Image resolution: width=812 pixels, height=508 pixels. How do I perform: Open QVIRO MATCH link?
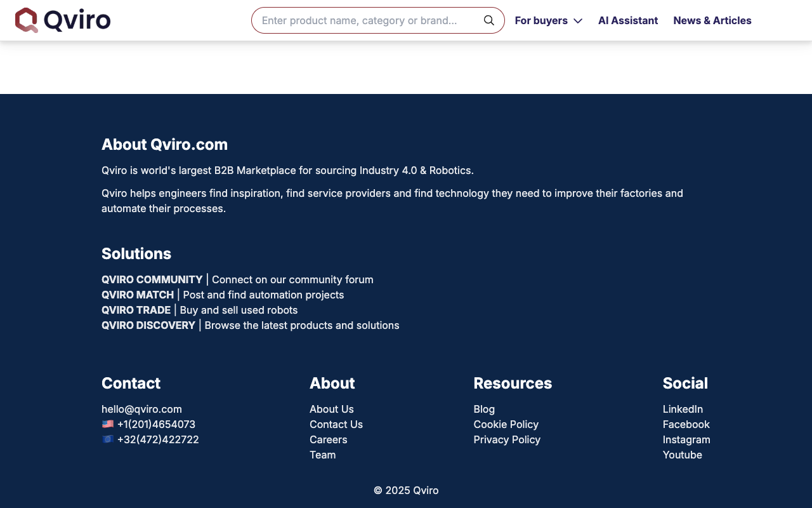pyautogui.click(x=138, y=295)
